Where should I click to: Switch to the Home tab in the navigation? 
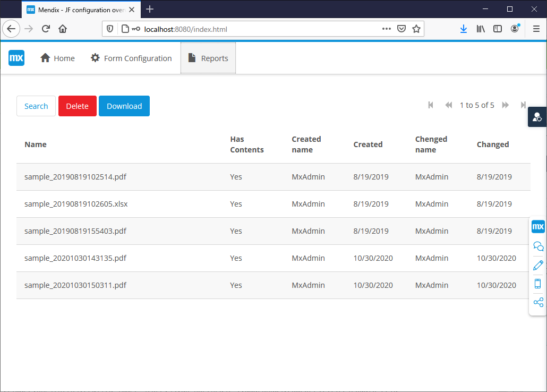[x=57, y=58]
